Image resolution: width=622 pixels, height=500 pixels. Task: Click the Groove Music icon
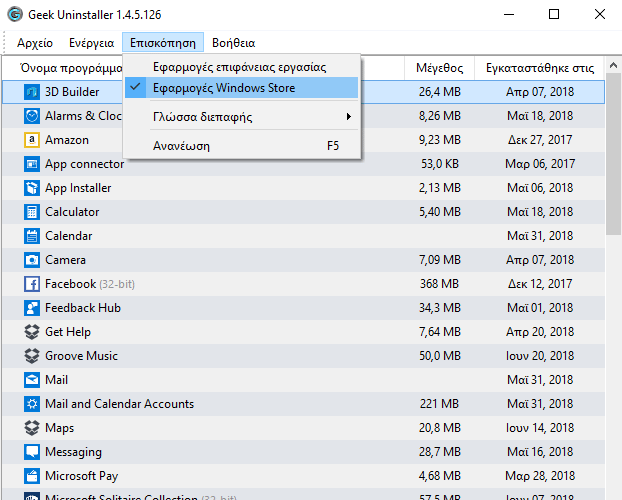pyautogui.click(x=32, y=356)
